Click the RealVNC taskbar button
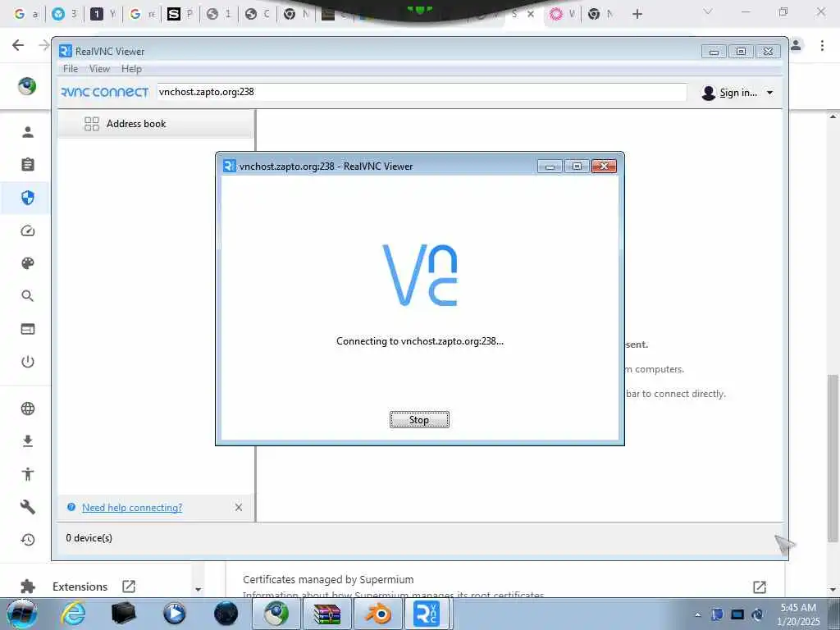 tap(427, 614)
